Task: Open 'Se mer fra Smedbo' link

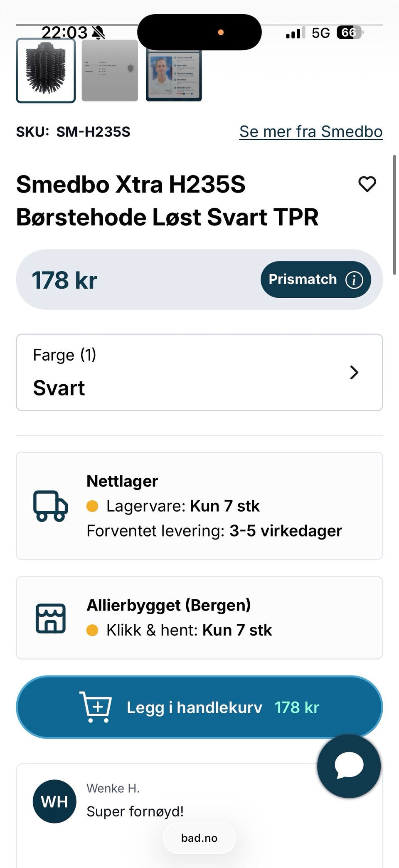Action: (x=311, y=131)
